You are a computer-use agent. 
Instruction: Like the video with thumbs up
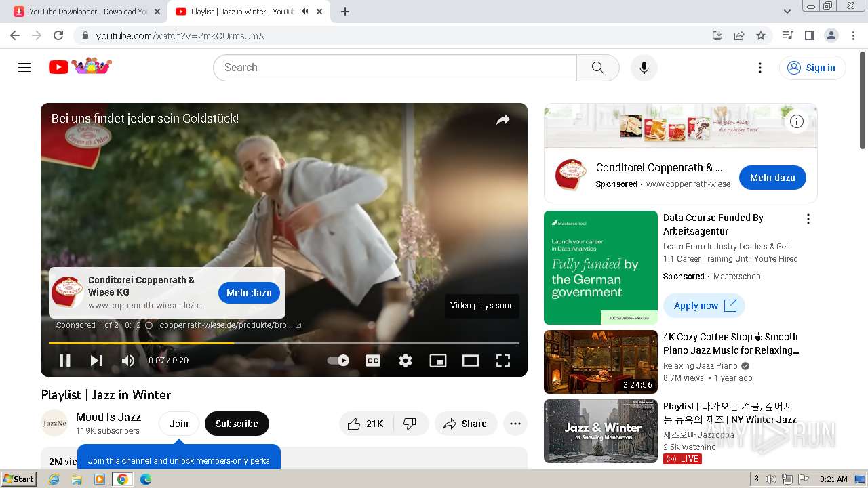[366, 424]
